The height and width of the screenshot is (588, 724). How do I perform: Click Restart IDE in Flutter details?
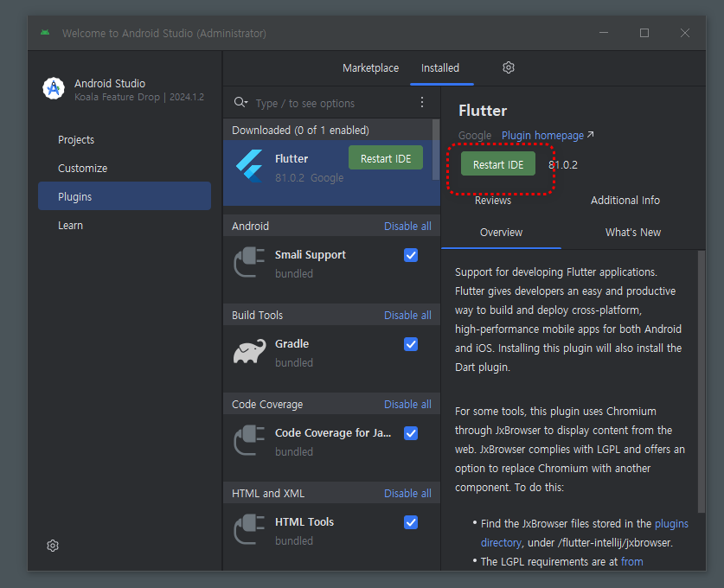[497, 164]
